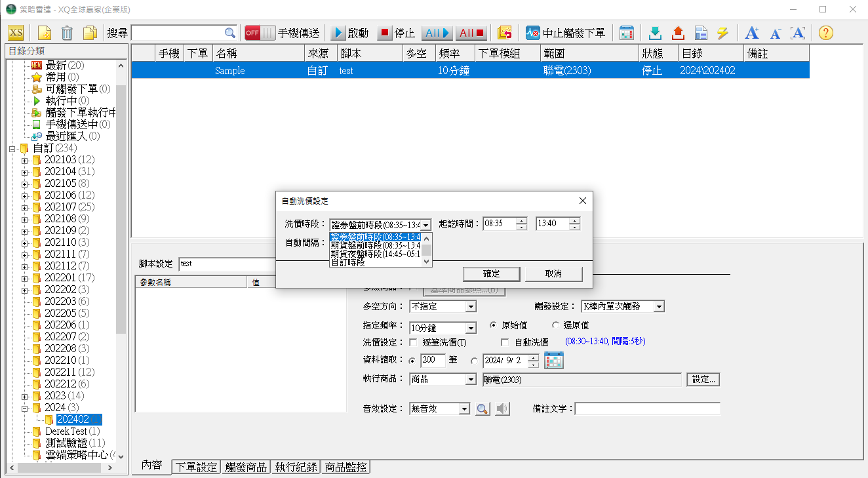
Task: Click the XS script editor icon
Action: click(x=16, y=33)
